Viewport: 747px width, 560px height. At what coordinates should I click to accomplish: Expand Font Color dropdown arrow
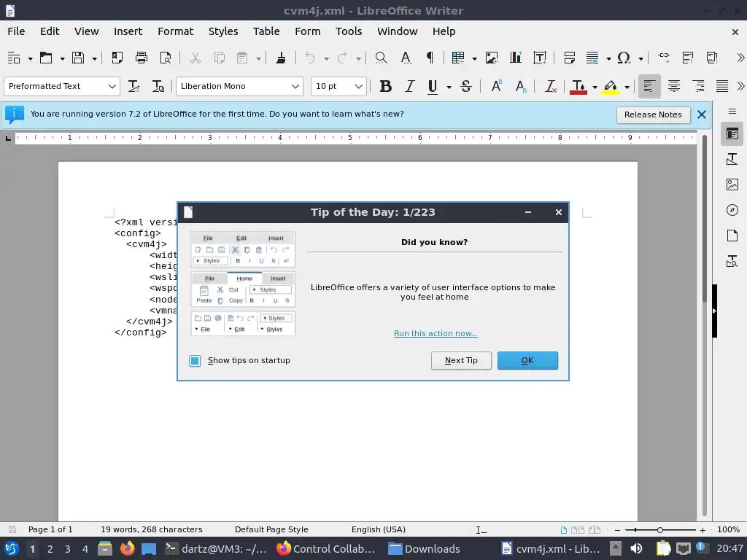[595, 87]
